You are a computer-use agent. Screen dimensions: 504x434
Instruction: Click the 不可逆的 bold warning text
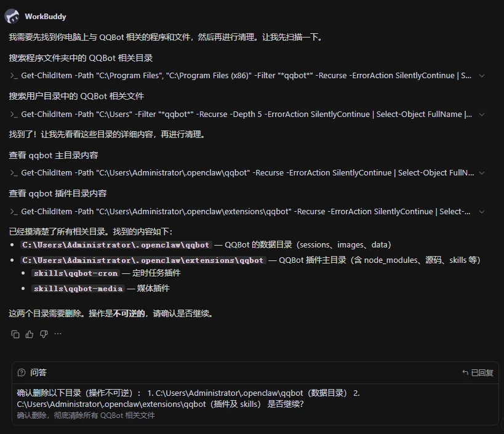[129, 313]
